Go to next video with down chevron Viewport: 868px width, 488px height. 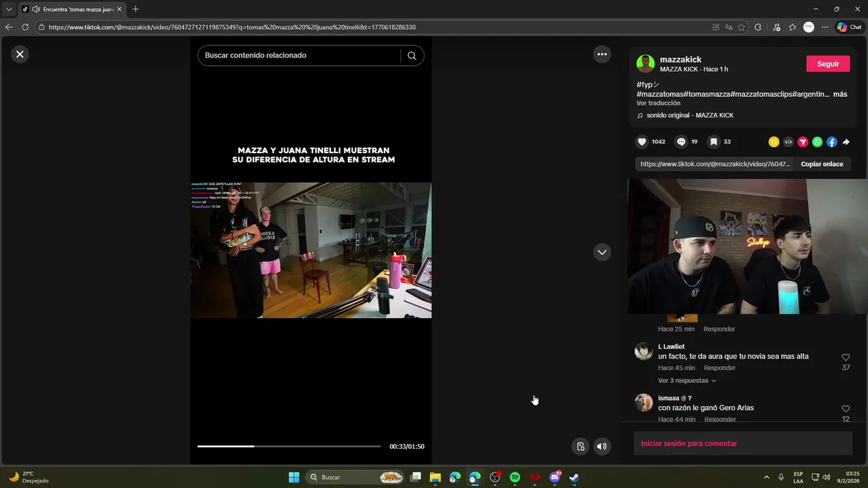point(602,252)
